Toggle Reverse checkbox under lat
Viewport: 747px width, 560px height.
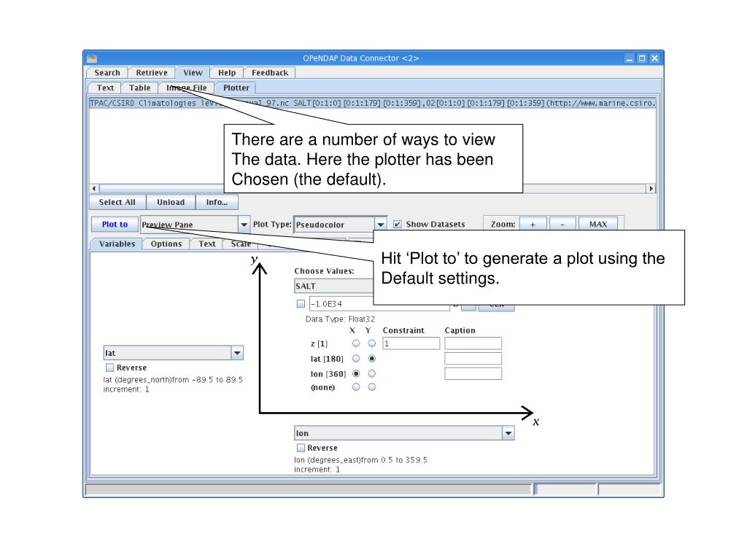(110, 367)
